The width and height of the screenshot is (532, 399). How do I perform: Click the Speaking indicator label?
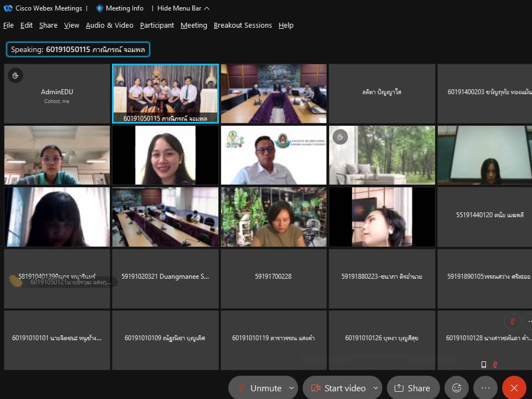[x=78, y=49]
